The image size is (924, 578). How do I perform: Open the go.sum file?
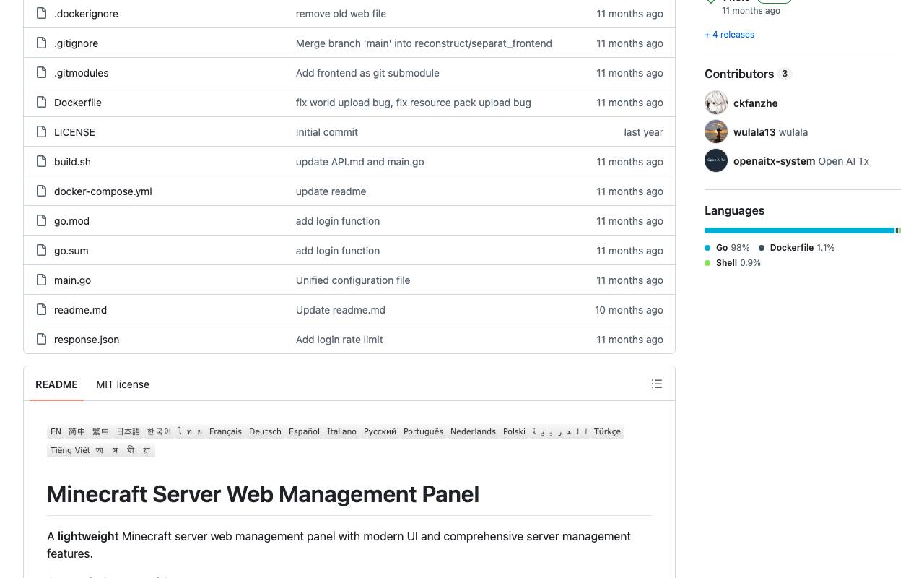[x=71, y=251]
